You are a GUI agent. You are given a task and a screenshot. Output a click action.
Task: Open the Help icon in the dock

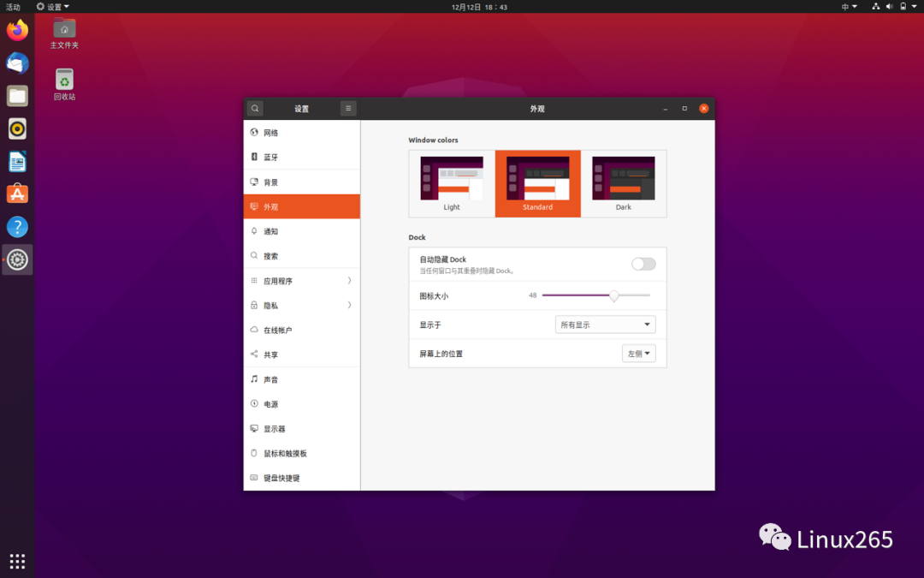click(x=17, y=226)
